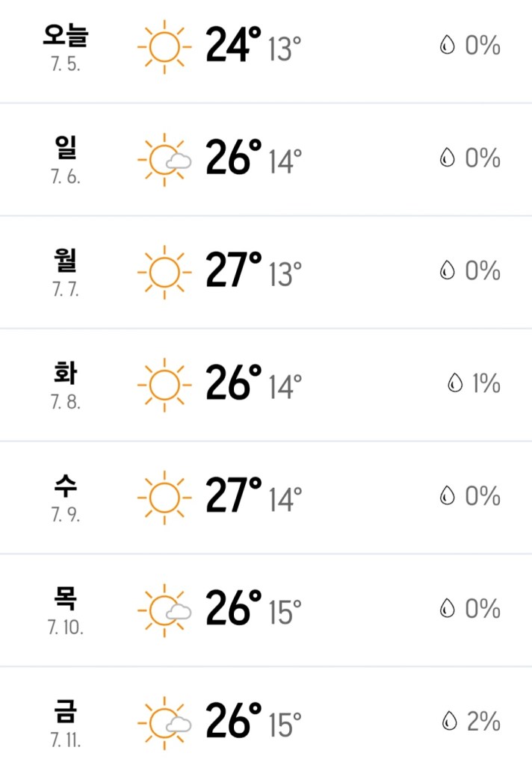Click the partly cloudy icon for 금 7. 11.
532x765 pixels.
165,722
